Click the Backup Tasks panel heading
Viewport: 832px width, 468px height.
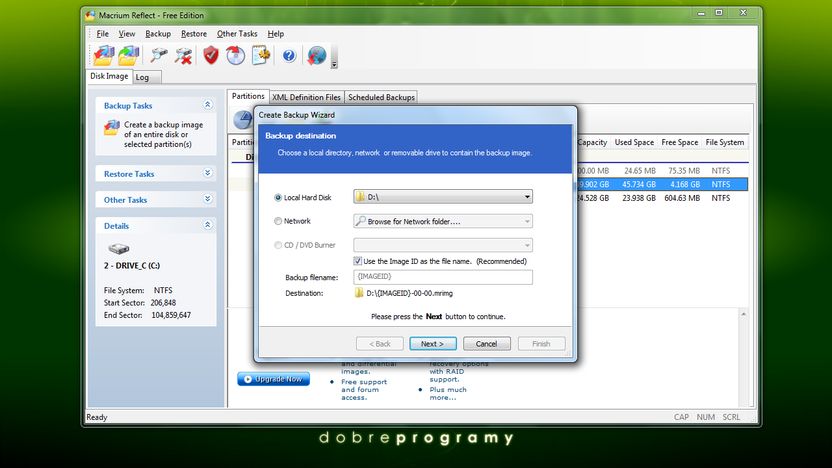(x=128, y=106)
